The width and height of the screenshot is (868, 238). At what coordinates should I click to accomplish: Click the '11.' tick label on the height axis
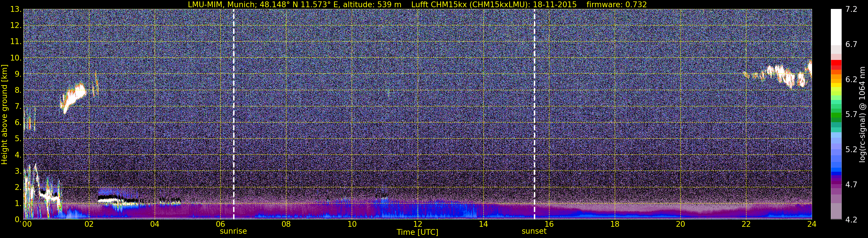pos(16,41)
